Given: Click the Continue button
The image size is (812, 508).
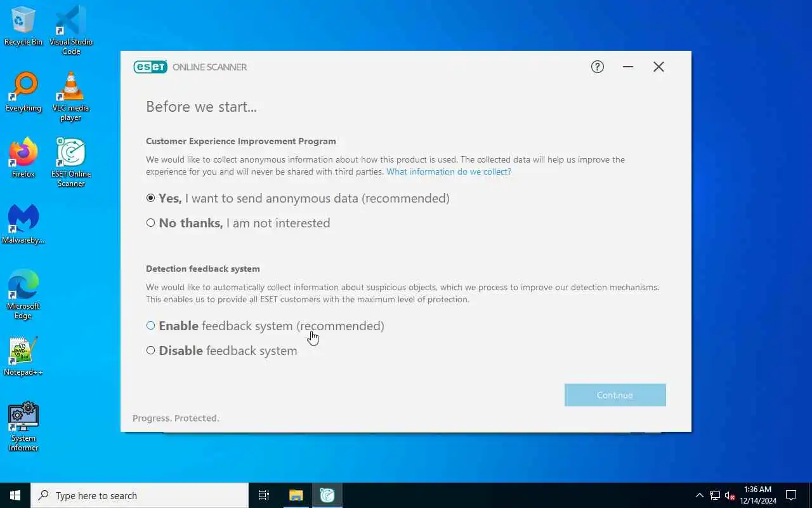Looking at the screenshot, I should click(615, 395).
